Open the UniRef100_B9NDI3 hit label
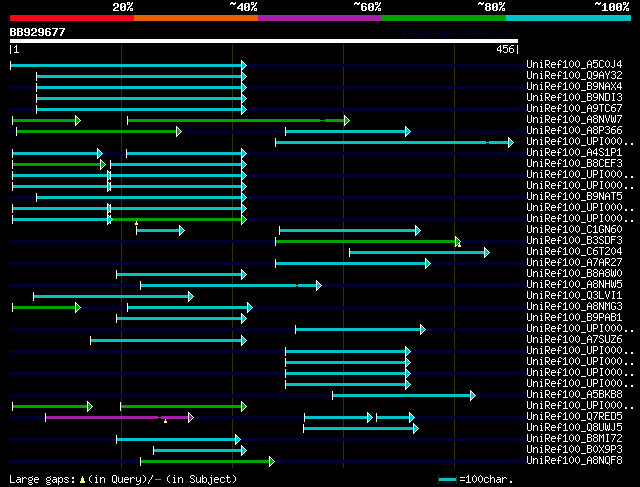The width and height of the screenshot is (640, 487). click(574, 97)
